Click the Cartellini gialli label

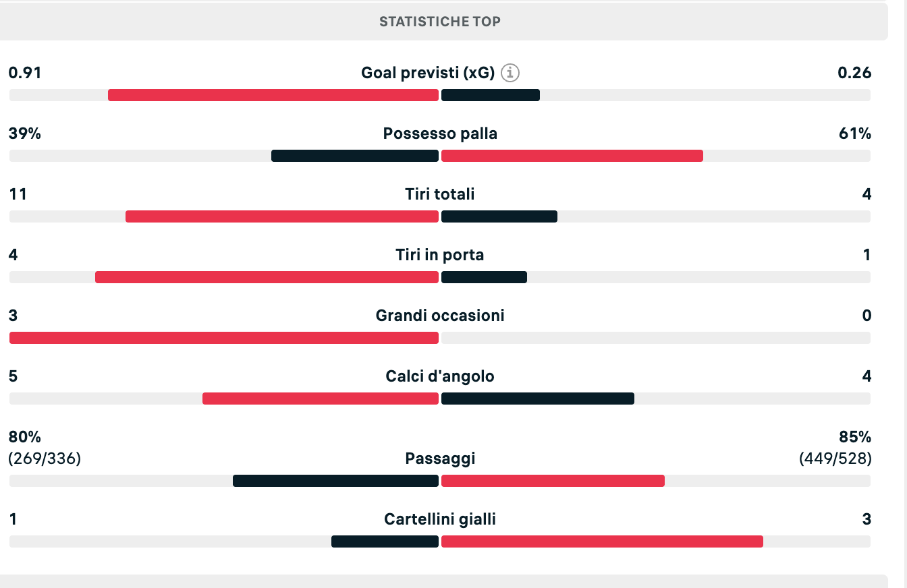coord(440,519)
